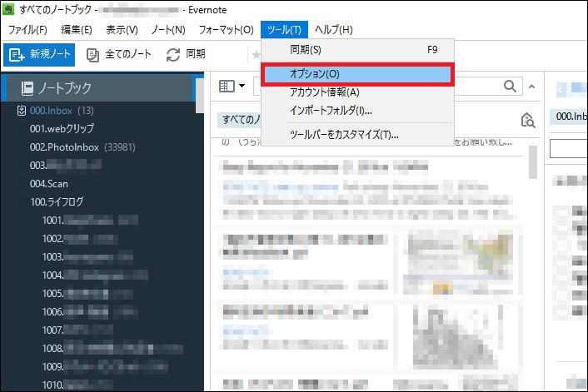This screenshot has width=588, height=392.
Task: Select オプション(O) in the menu
Action: [358, 74]
